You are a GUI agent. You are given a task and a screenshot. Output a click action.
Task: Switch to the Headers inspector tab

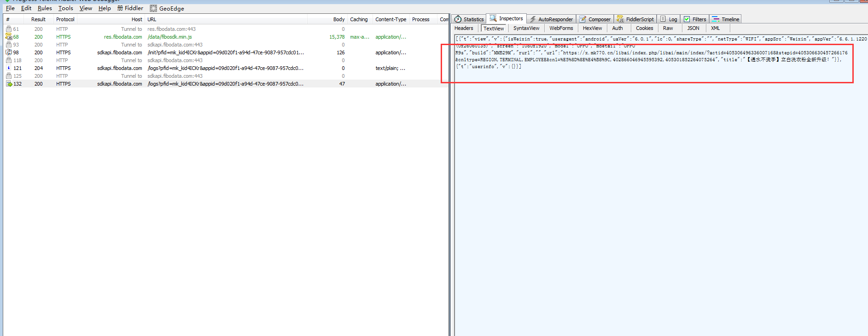tap(464, 28)
